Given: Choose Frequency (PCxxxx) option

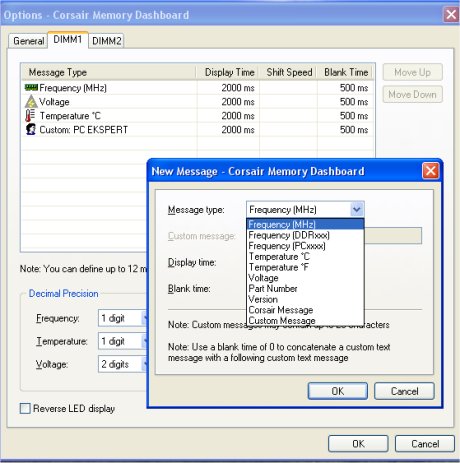Looking at the screenshot, I should [305, 246].
